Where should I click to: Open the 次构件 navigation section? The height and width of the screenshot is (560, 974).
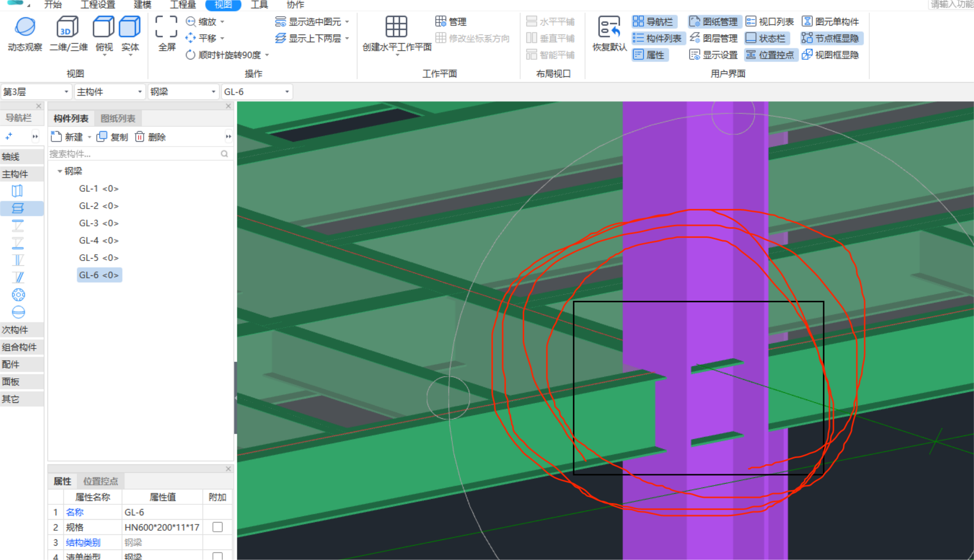22,330
